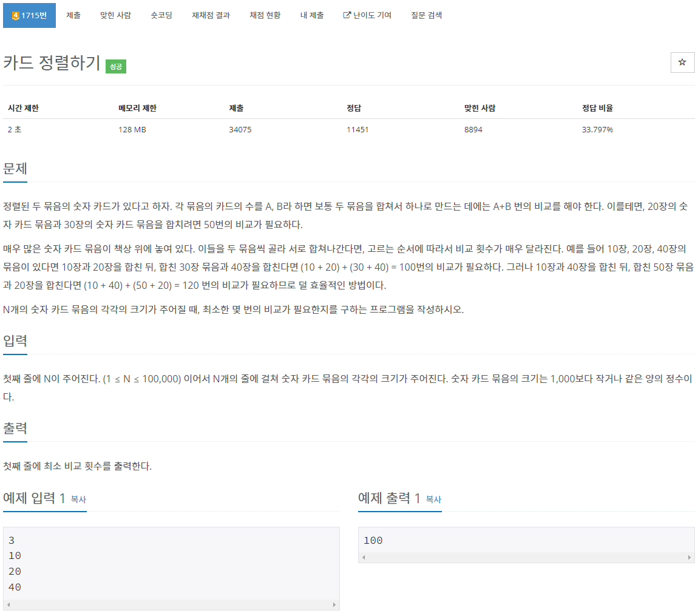This screenshot has height=616, width=695.
Task: Click the 제출 column header in the table
Action: click(x=236, y=108)
